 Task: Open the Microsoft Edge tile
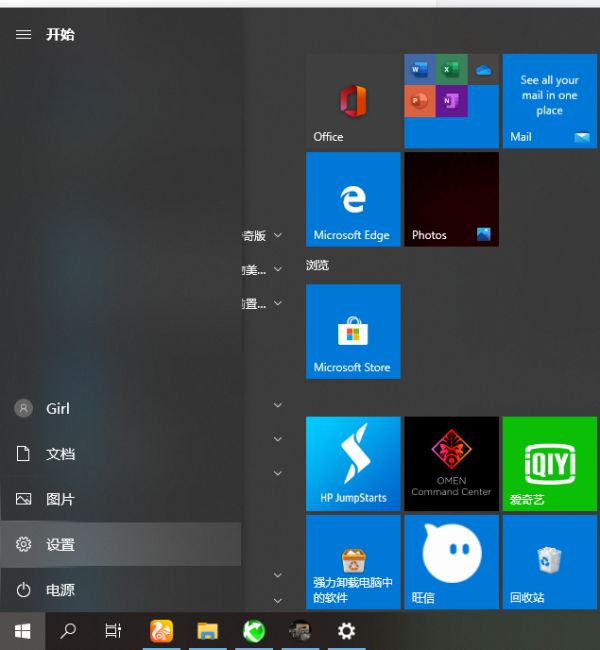coord(352,199)
